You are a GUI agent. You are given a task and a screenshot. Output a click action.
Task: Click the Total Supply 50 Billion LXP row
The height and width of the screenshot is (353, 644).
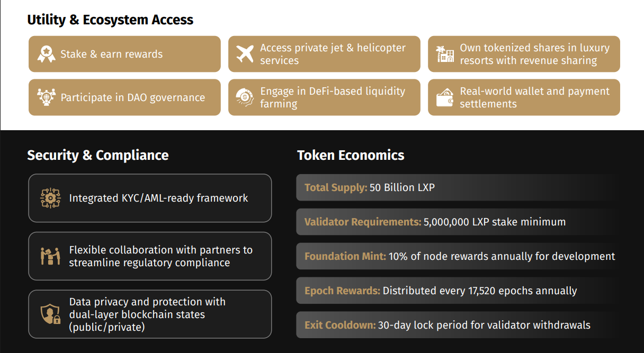455,187
